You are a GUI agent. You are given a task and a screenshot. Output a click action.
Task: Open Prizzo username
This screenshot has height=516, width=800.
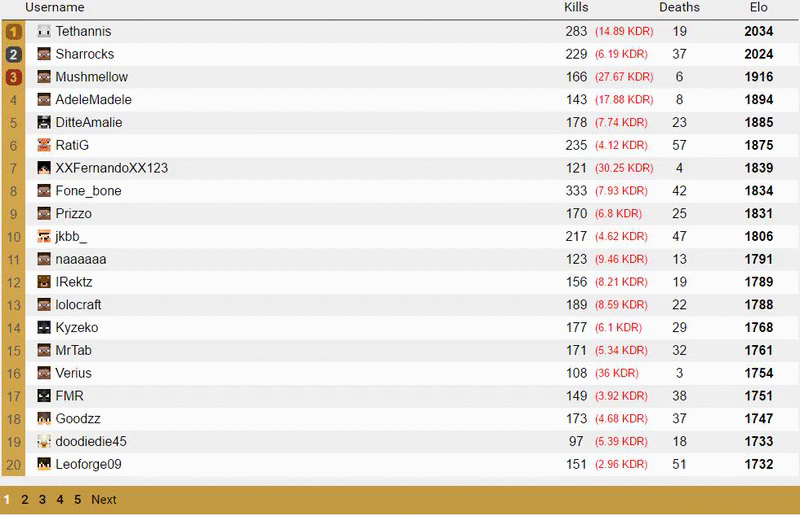[x=73, y=213]
